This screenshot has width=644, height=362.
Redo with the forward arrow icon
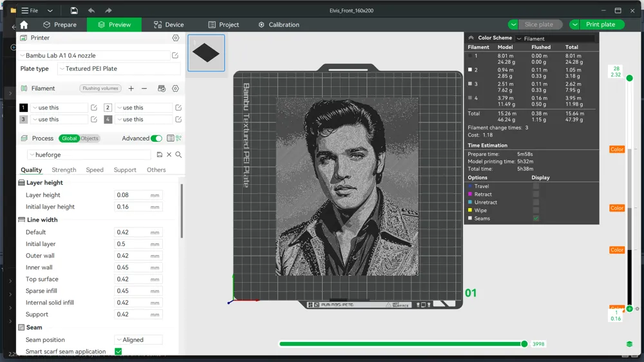tap(108, 11)
